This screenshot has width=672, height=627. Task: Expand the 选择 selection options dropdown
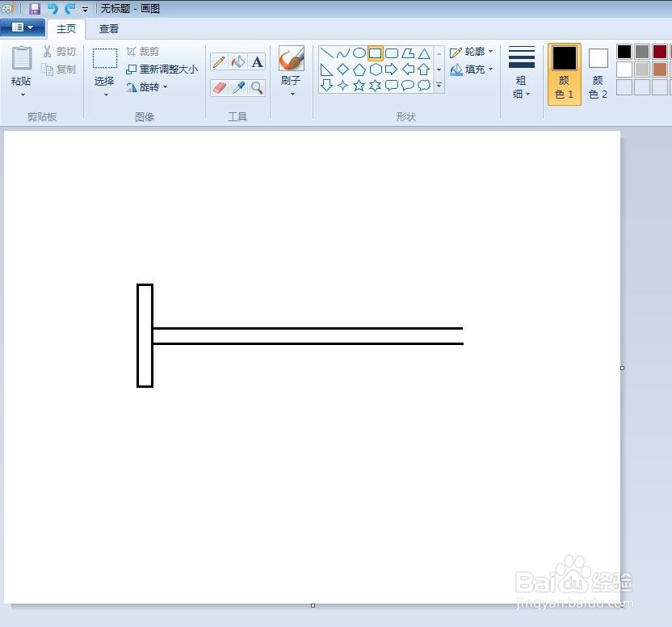[106, 95]
